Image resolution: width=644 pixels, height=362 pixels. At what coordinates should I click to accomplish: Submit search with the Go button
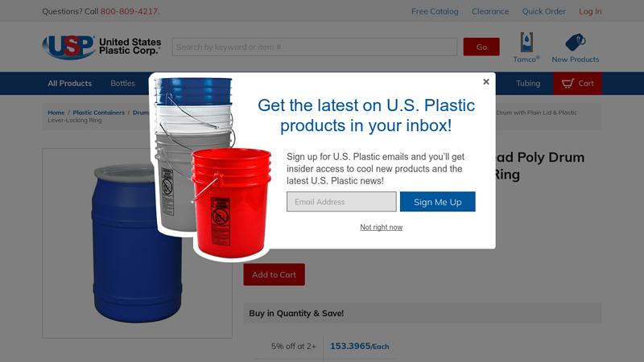[x=481, y=47]
